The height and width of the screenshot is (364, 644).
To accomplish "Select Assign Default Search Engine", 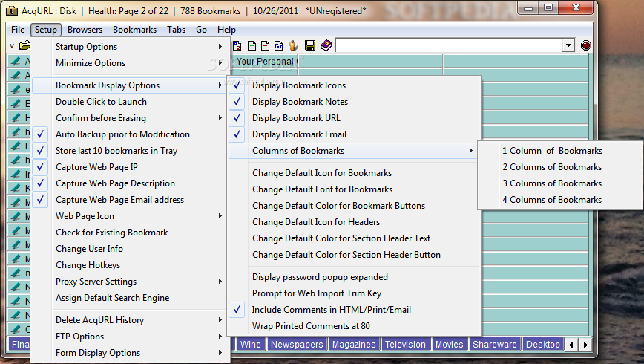I will click(x=129, y=298).
